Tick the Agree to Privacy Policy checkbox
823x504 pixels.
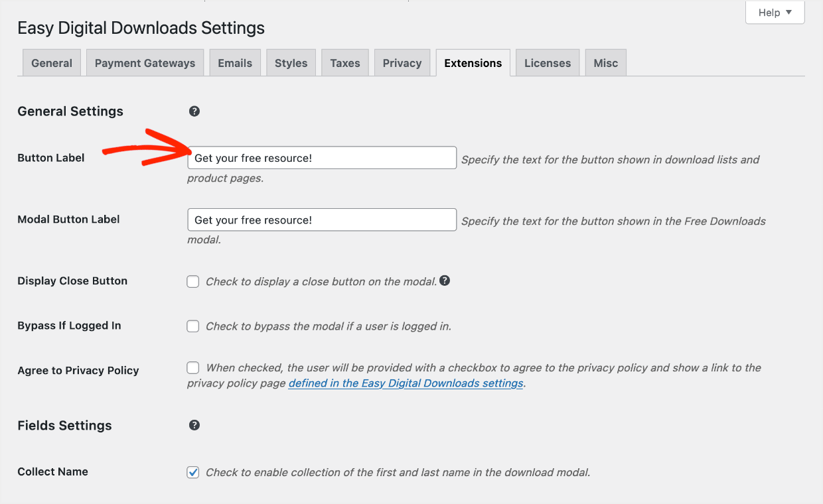click(193, 367)
